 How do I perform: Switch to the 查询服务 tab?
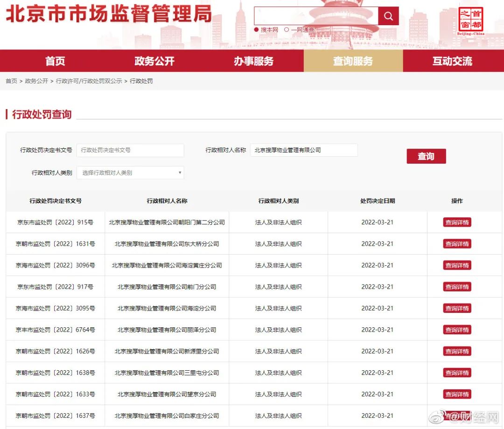coord(353,60)
